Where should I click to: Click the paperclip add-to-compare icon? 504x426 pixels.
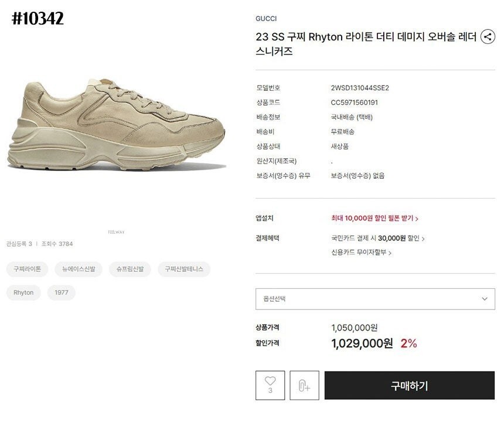pyautogui.click(x=304, y=385)
